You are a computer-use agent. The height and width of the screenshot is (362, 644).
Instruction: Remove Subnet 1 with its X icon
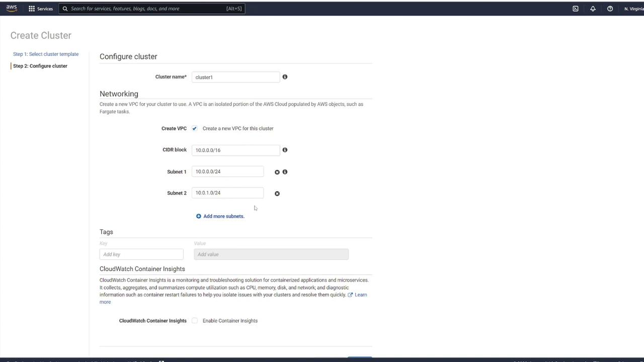[x=277, y=172]
